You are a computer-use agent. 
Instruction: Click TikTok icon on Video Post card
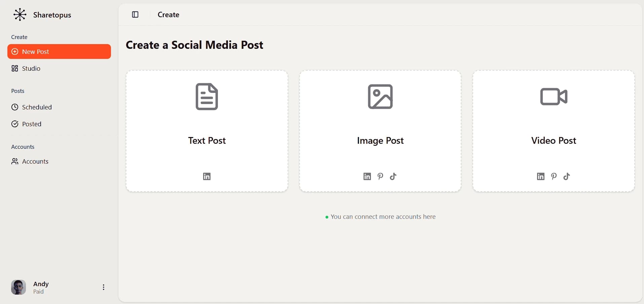[x=567, y=176]
